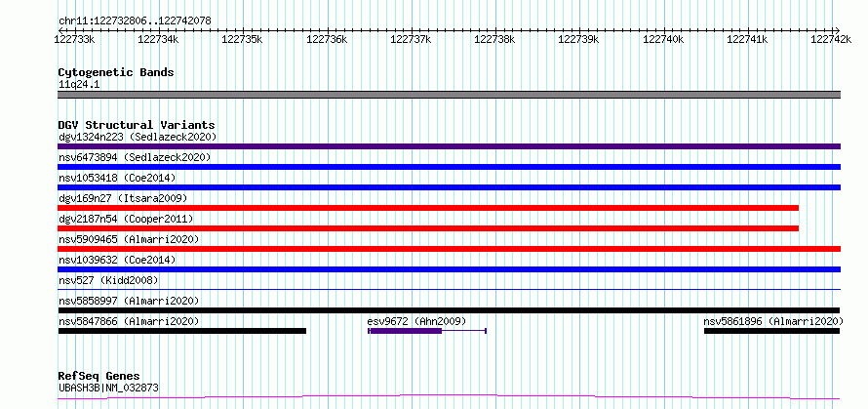868x409 pixels.
Task: Click the nsv5847866 (Almarri2020) label
Action: point(129,321)
